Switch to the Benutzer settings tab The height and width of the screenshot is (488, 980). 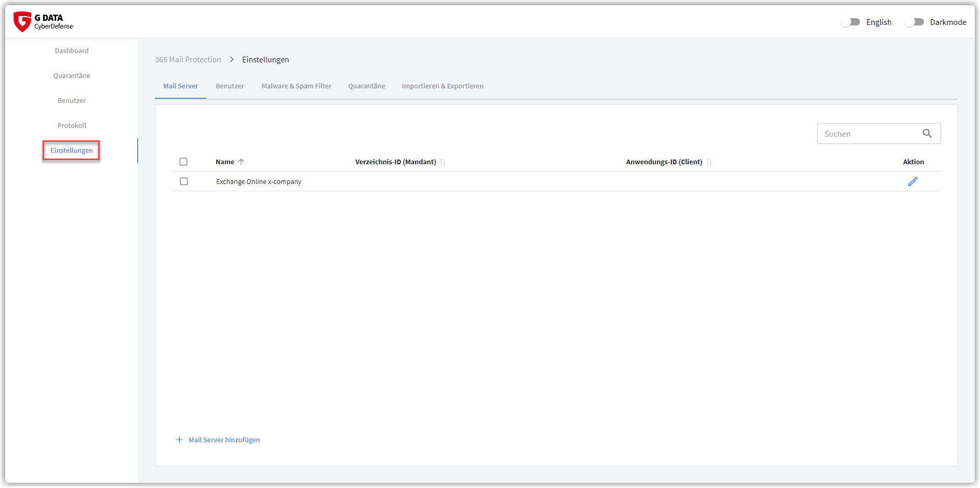(x=230, y=86)
